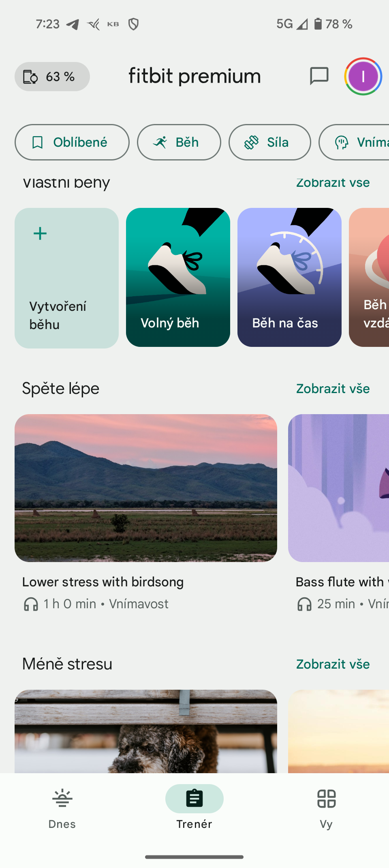
Task: Open Bass flute session thumbnail
Action: [339, 488]
